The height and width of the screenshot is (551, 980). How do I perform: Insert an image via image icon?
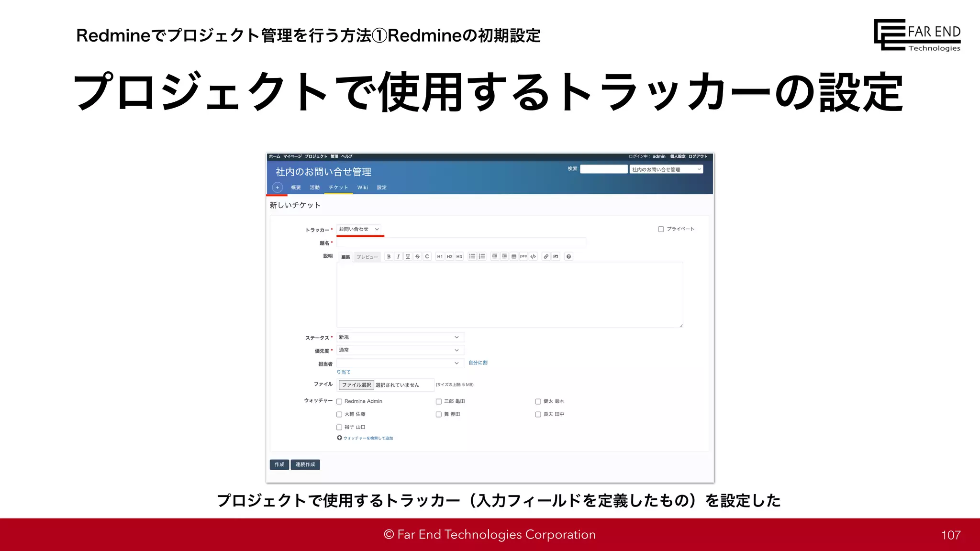pyautogui.click(x=556, y=256)
